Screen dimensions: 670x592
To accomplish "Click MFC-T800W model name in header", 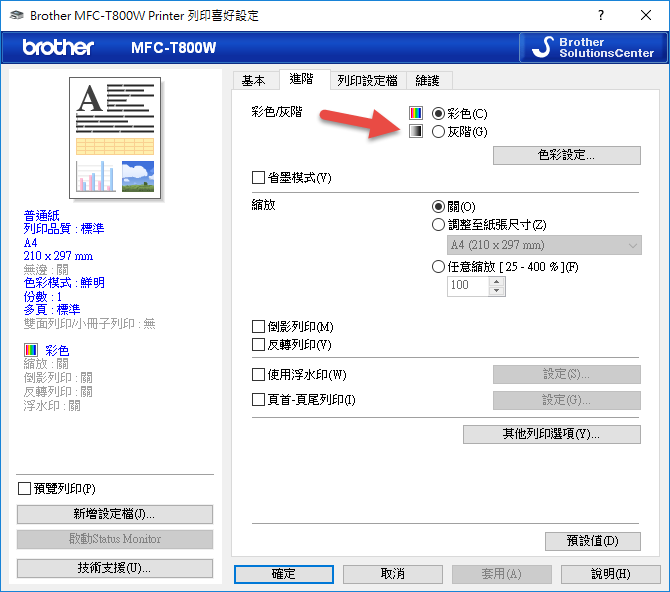I will (174, 47).
